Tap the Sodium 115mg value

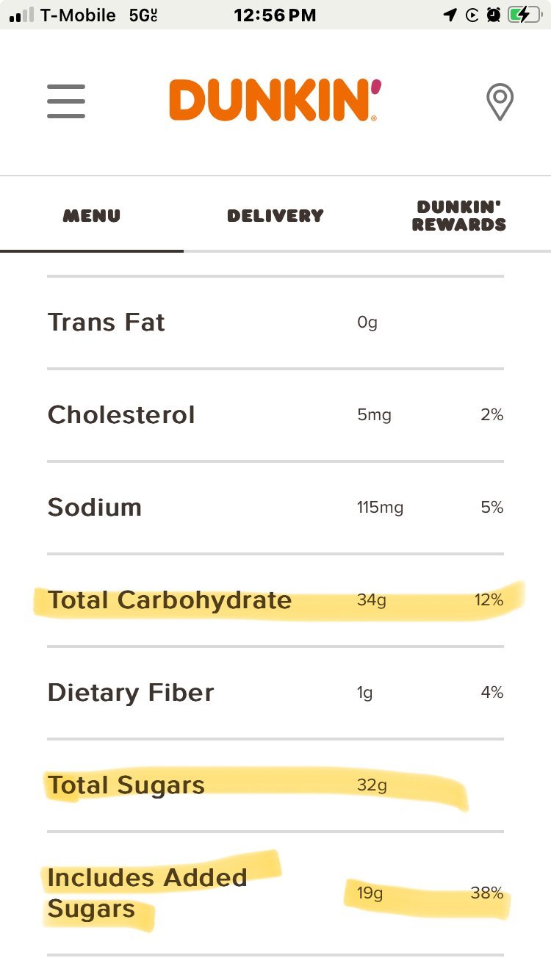tap(380, 508)
